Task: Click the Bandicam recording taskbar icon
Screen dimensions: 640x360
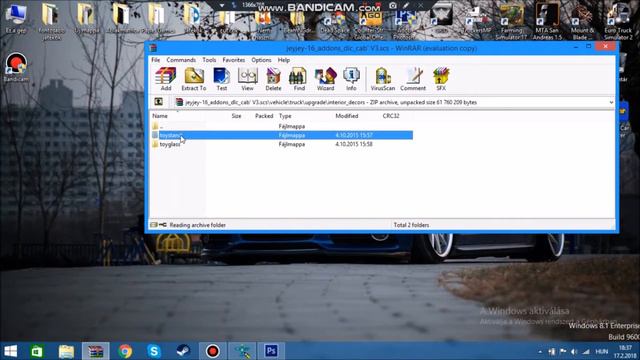Action: pyautogui.click(x=212, y=351)
